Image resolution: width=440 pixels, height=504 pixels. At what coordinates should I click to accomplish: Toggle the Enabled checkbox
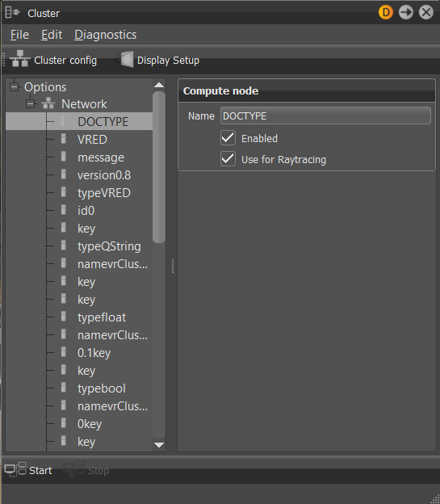tap(228, 138)
